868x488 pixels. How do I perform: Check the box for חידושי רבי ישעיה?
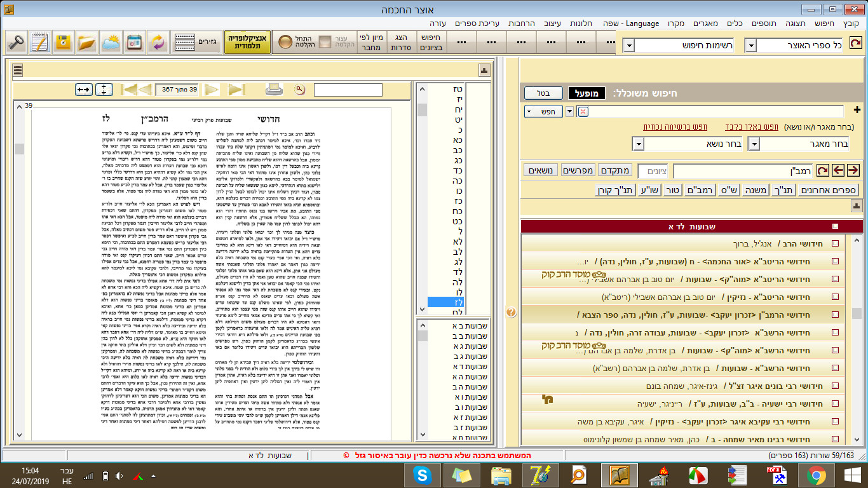(836, 403)
